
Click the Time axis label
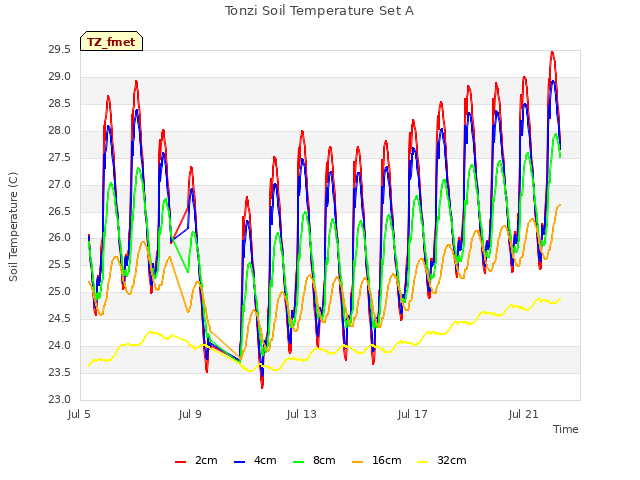pyautogui.click(x=566, y=429)
